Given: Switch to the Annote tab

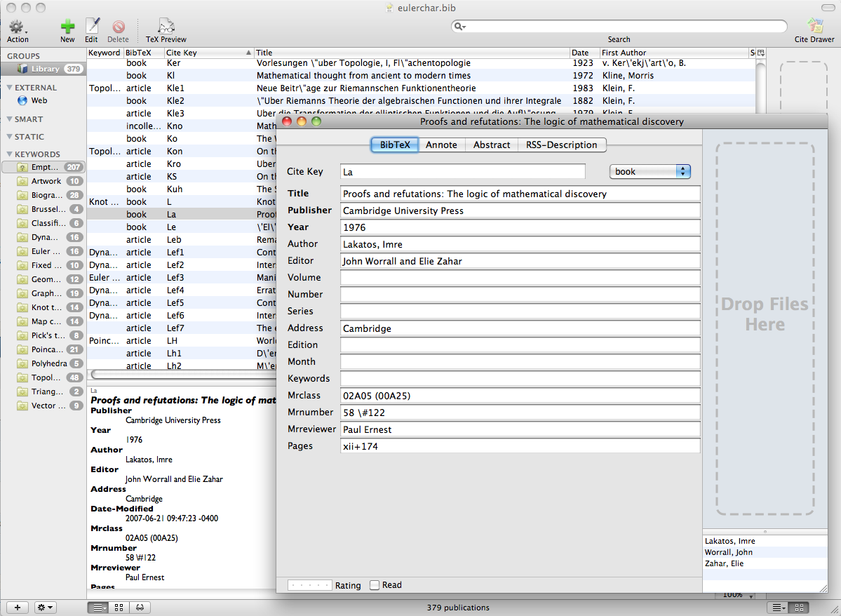Looking at the screenshot, I should click(441, 145).
